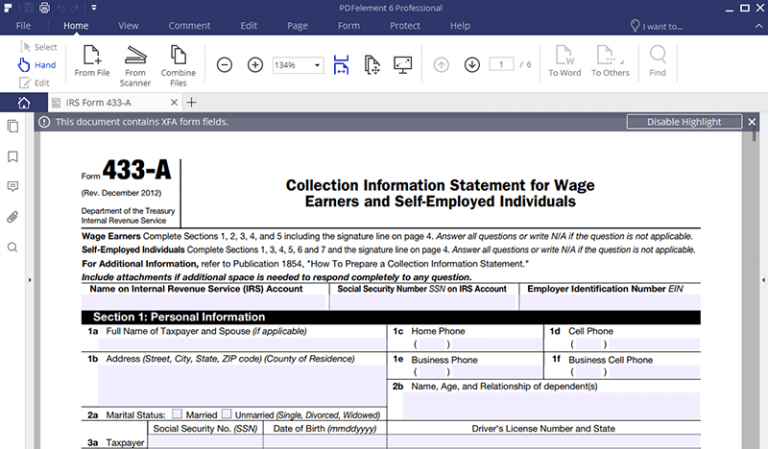The width and height of the screenshot is (768, 449).
Task: Open the Protect ribbon tab
Action: point(405,25)
